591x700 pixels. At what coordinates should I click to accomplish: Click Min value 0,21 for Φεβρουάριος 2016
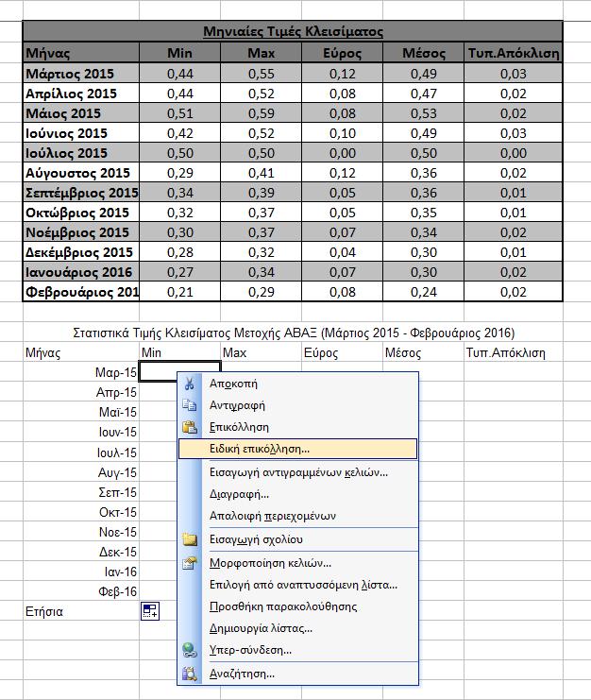pos(179,292)
